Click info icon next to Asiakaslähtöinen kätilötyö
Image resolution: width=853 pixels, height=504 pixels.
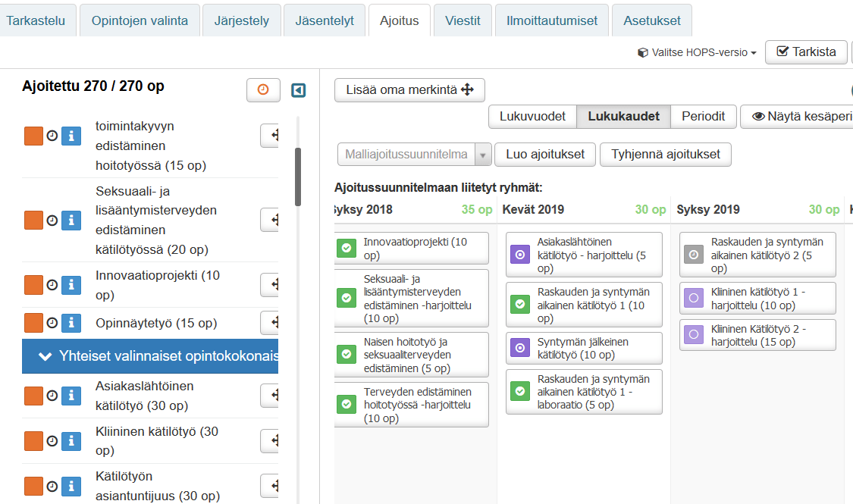coord(71,396)
